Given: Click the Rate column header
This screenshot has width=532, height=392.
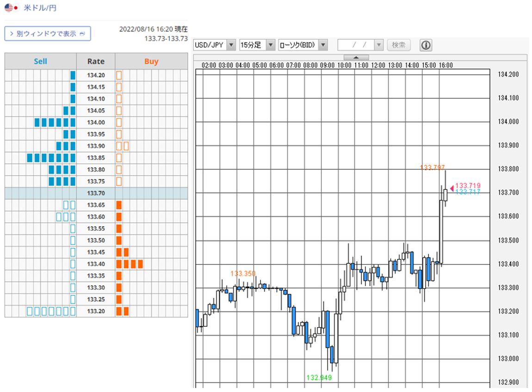Looking at the screenshot, I should pyautogui.click(x=96, y=61).
